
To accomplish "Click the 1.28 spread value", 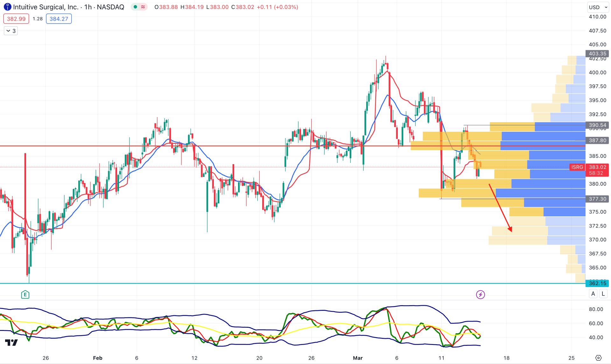I will 38,19.
